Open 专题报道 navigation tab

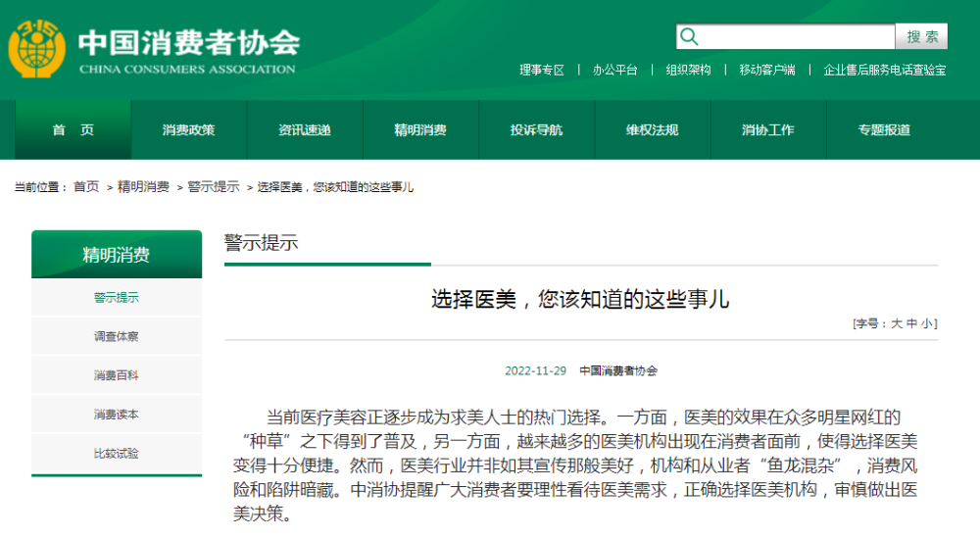pos(884,130)
